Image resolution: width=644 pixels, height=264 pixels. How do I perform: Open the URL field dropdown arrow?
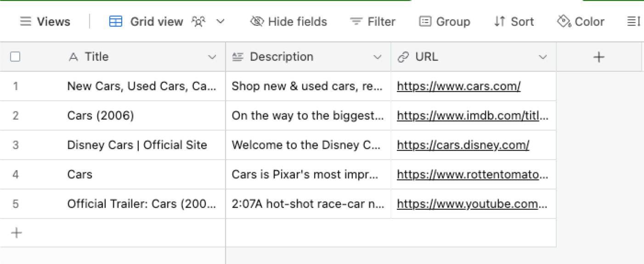click(x=543, y=57)
